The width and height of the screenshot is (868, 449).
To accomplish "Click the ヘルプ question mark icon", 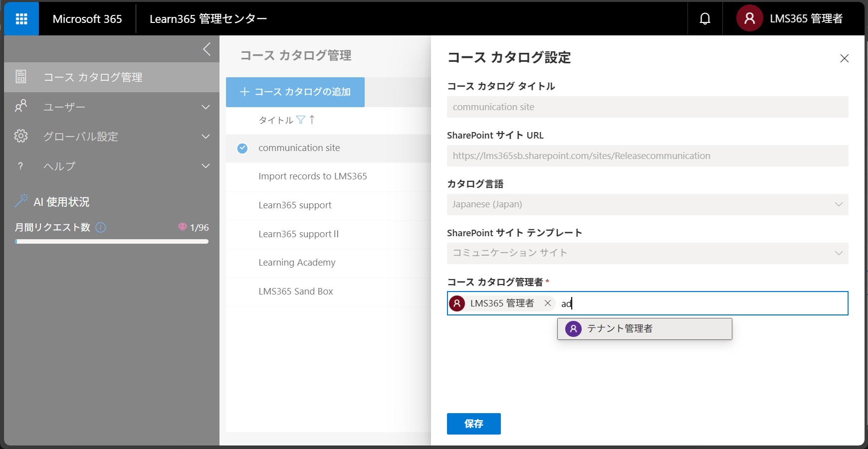I will 20,166.
